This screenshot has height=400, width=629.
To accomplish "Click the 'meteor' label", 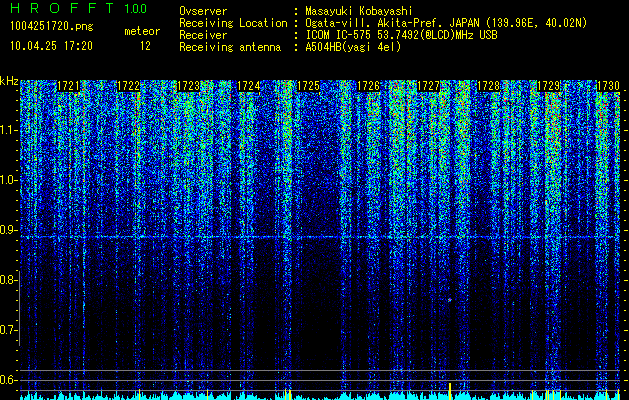I will [142, 31].
